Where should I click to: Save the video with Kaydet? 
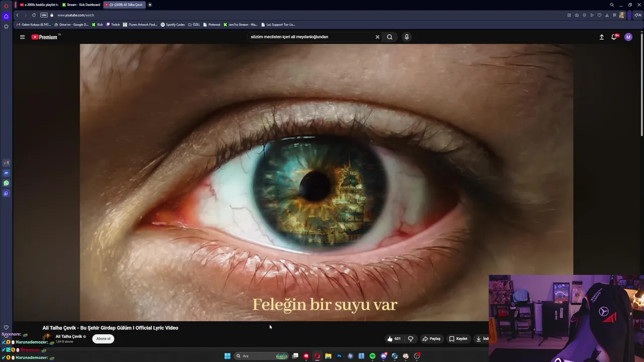(x=458, y=339)
